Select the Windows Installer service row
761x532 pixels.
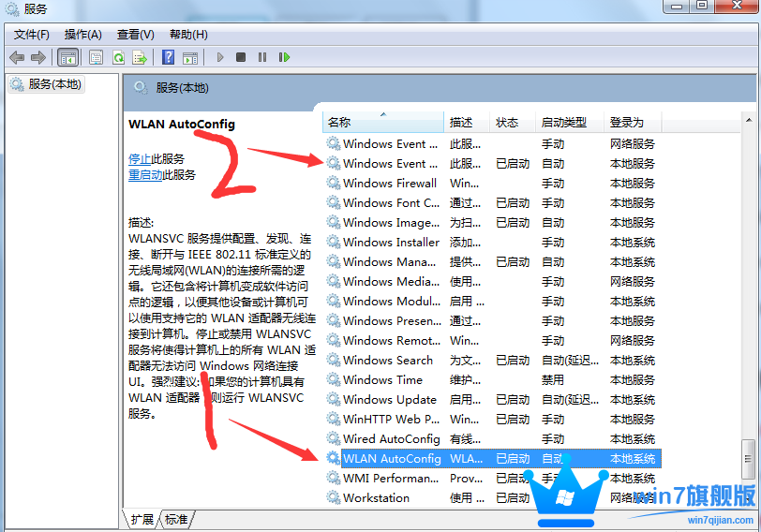(x=493, y=242)
